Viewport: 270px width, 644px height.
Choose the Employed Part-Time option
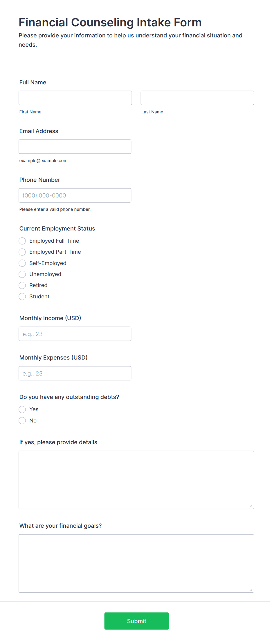click(x=22, y=252)
